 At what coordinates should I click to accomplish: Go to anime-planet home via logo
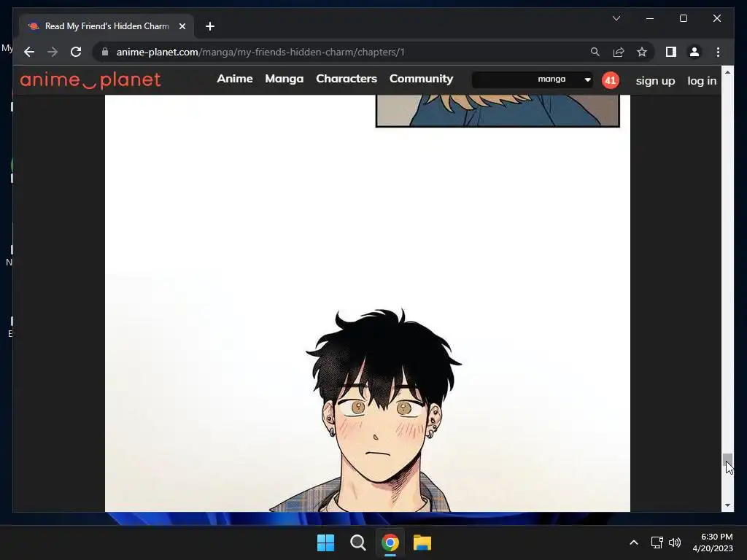pos(90,80)
